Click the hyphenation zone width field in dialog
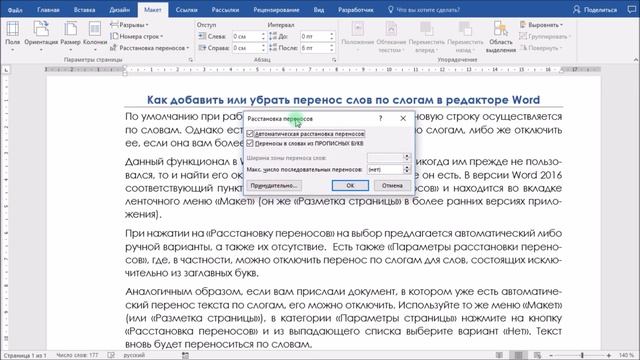This screenshot has width=640, height=360. click(x=385, y=158)
